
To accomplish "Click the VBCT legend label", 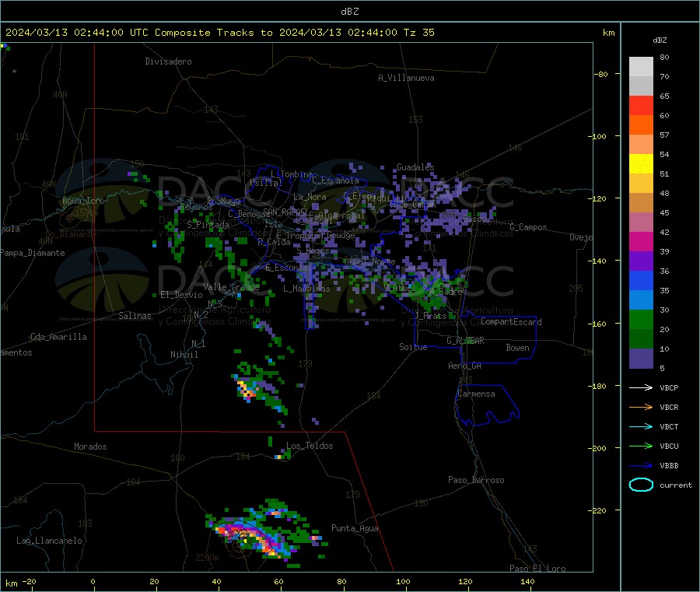I will tap(669, 426).
